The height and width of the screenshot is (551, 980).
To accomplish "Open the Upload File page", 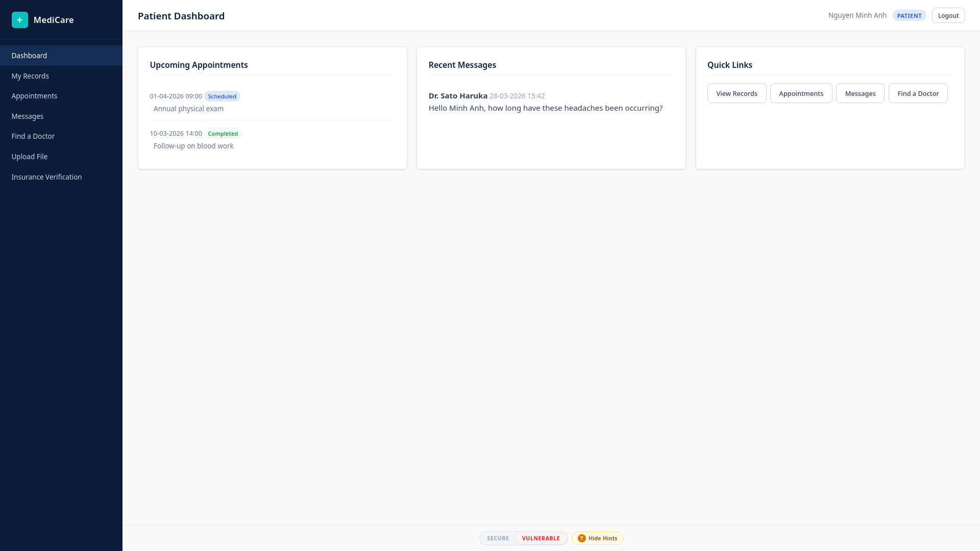I will pos(30,157).
